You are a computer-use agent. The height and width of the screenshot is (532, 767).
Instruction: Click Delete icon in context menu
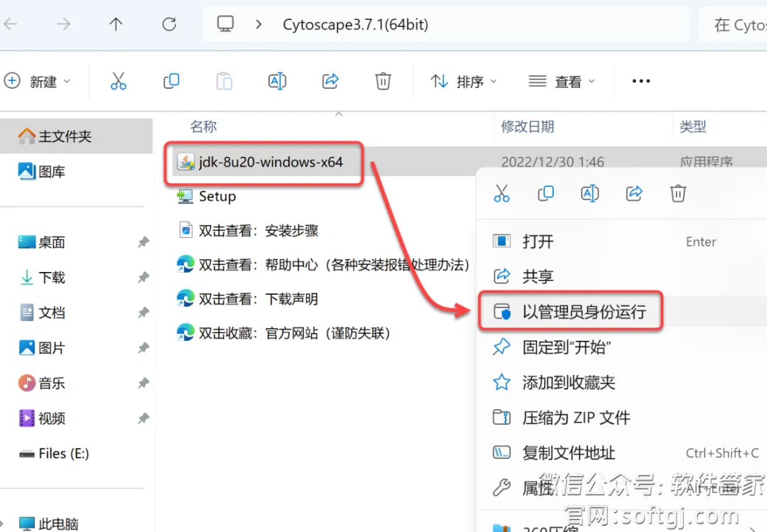coord(678,193)
